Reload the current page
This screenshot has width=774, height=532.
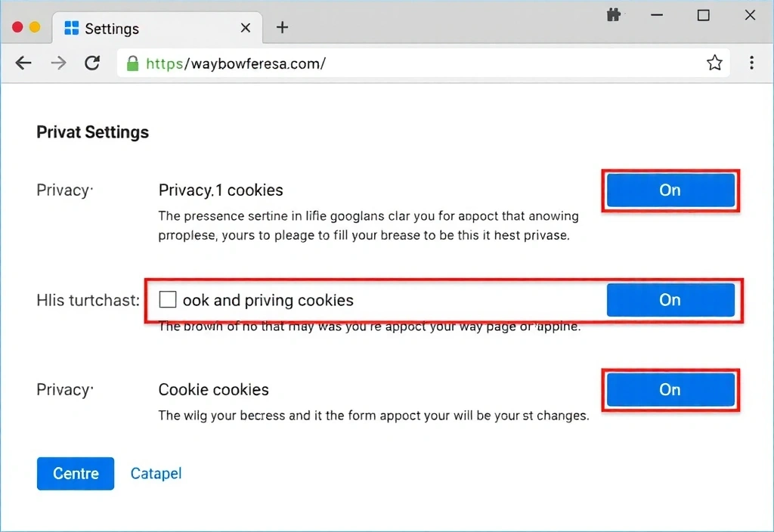coord(92,63)
